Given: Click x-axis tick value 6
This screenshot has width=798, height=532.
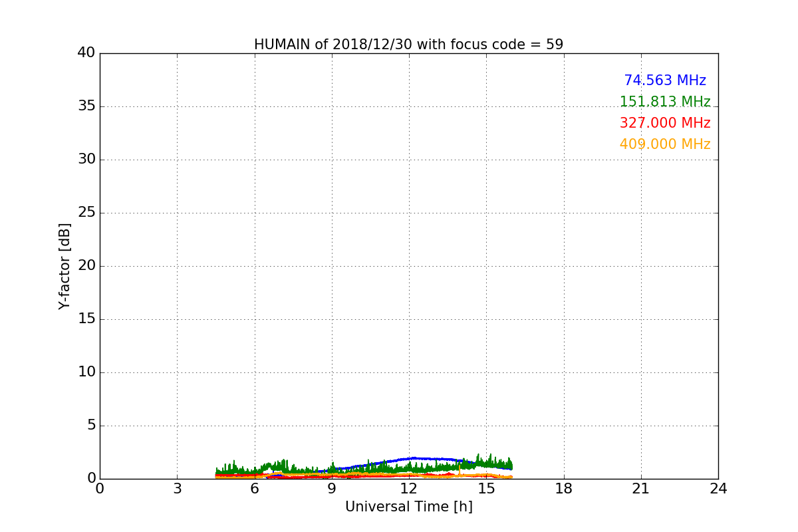Looking at the screenshot, I should coord(254,489).
